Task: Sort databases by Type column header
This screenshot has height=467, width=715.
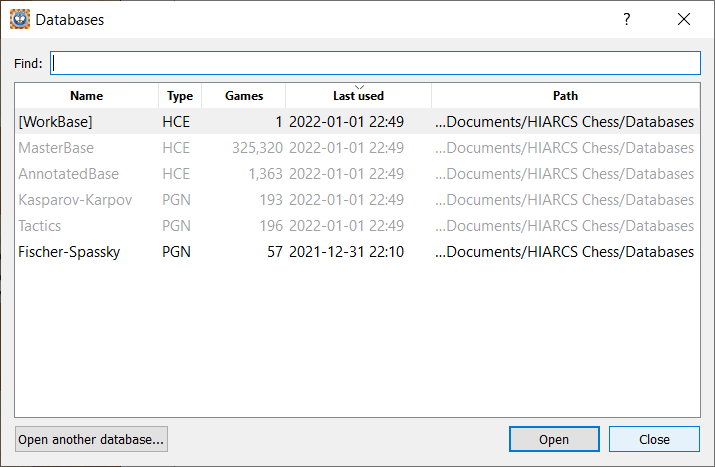Action: pos(180,96)
